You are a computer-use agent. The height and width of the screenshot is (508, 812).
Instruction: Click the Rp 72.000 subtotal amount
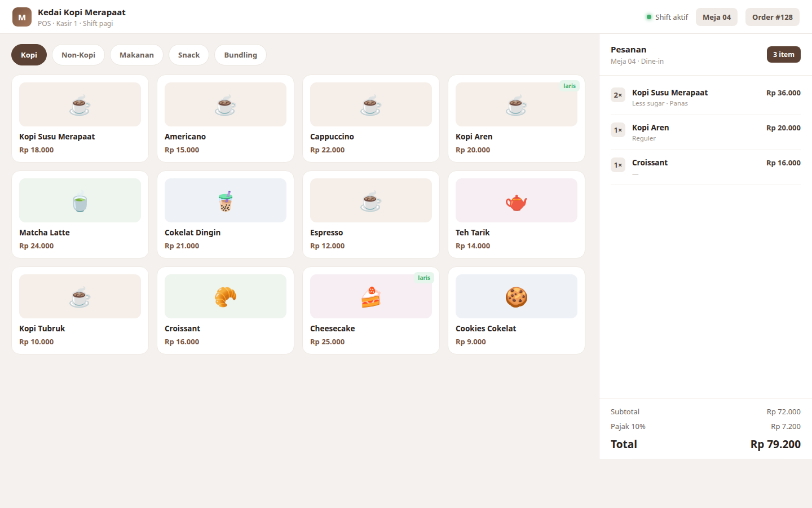click(x=784, y=411)
